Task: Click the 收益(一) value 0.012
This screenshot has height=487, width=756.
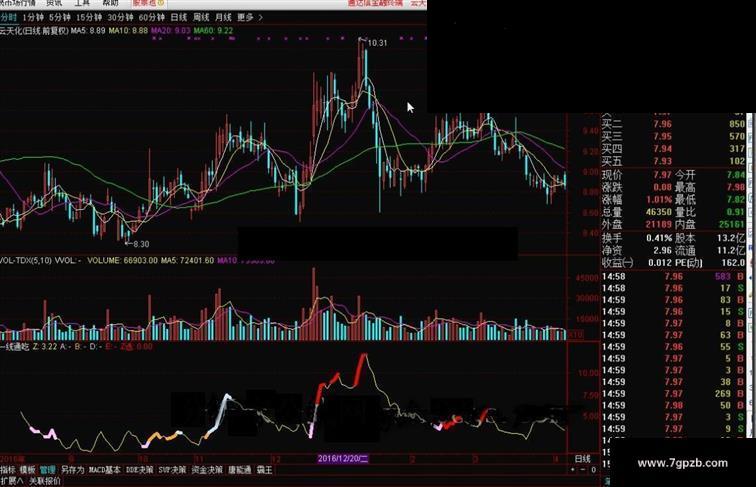Action: pos(660,263)
